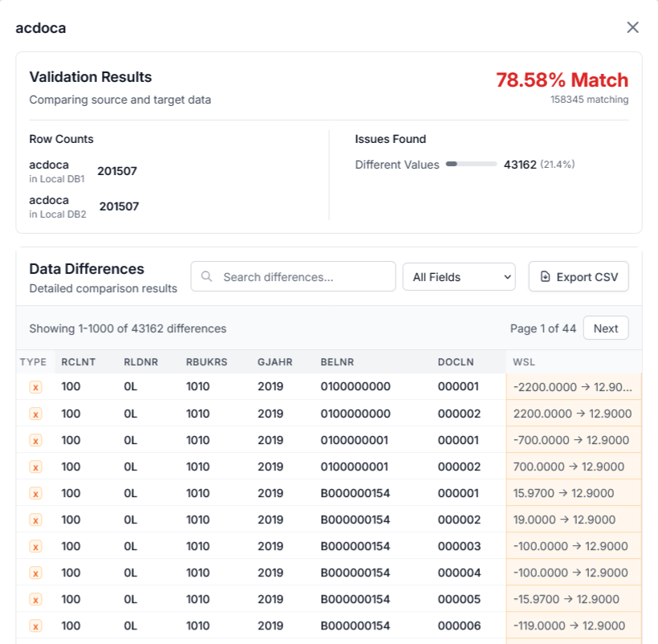The width and height of the screenshot is (658, 644).
Task: Select WSL cell showing 15.9700 → 12.9000
Action: tap(573, 493)
